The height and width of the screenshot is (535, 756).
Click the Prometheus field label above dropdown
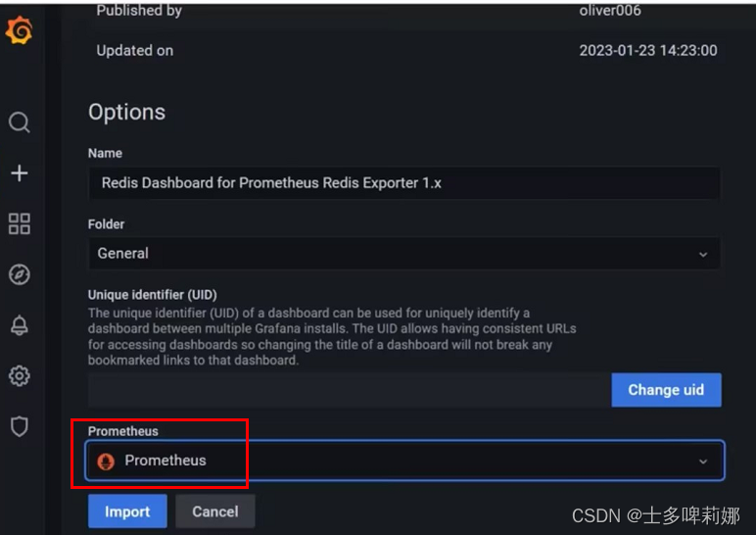pyautogui.click(x=123, y=431)
